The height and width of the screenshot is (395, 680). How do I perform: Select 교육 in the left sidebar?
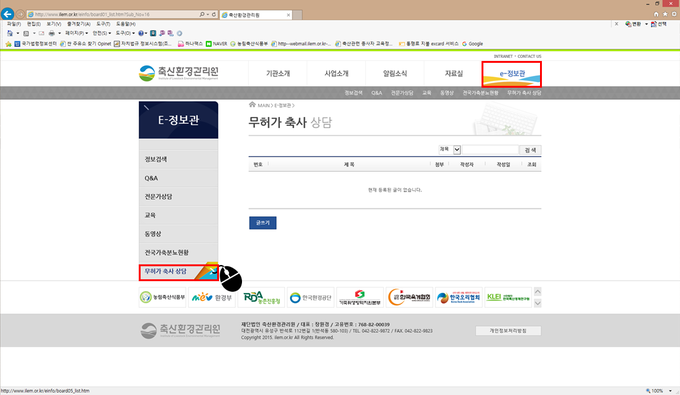point(178,215)
